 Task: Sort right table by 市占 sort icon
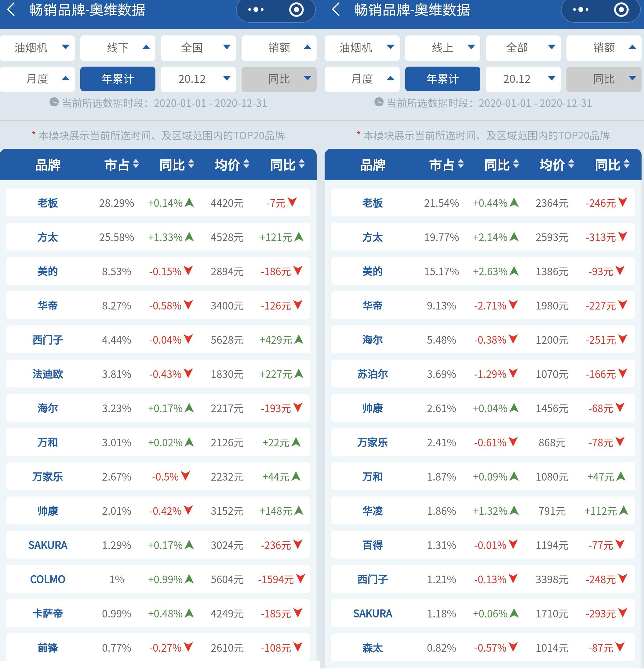[461, 164]
